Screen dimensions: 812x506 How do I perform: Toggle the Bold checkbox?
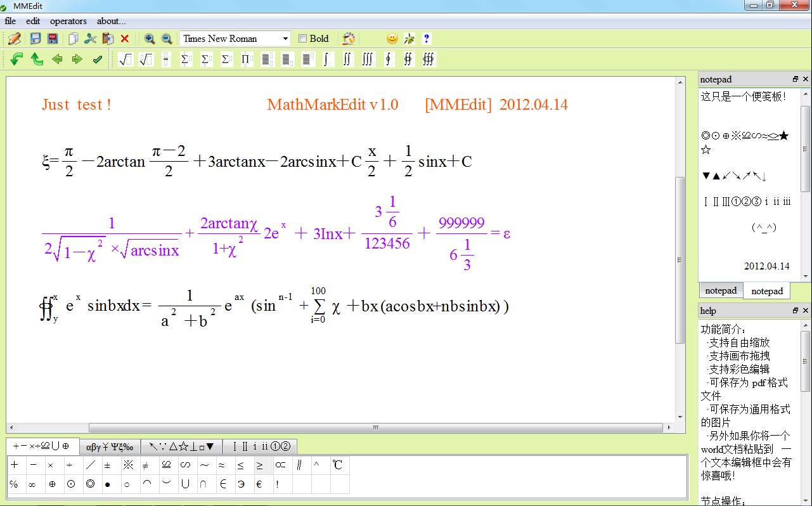[302, 39]
